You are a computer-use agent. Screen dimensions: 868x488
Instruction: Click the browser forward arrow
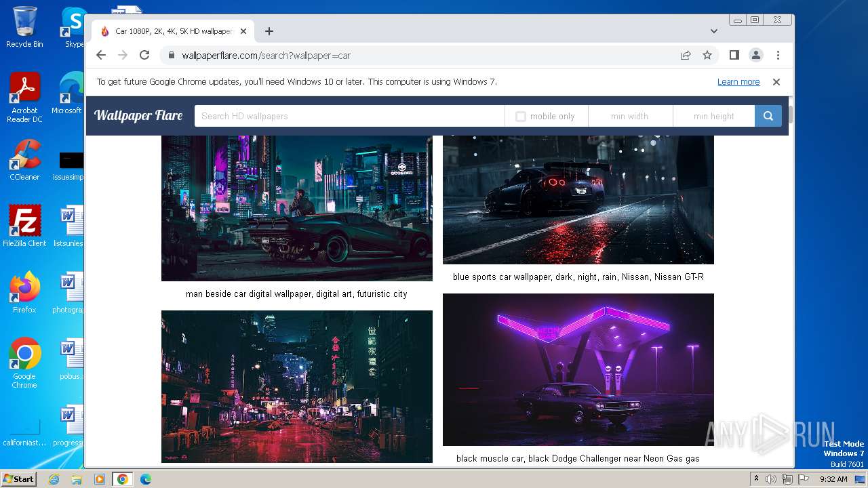pos(123,56)
